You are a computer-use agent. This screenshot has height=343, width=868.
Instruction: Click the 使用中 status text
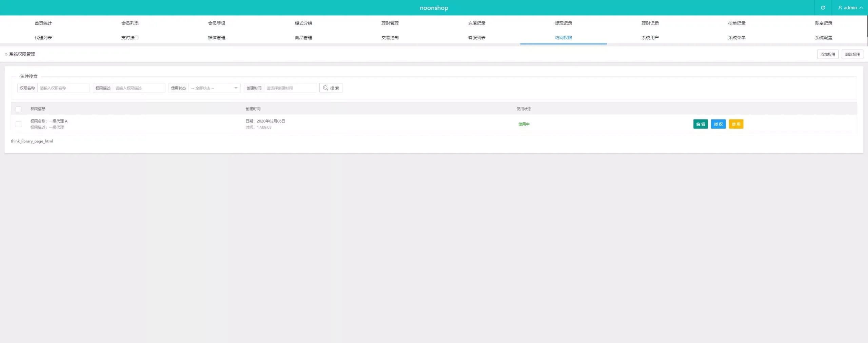(524, 124)
